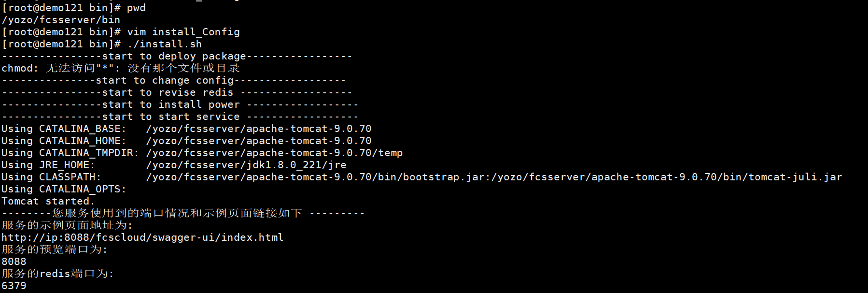This screenshot has height=293, width=868.
Task: Click the 6379 redis port number
Action: pyautogui.click(x=14, y=286)
